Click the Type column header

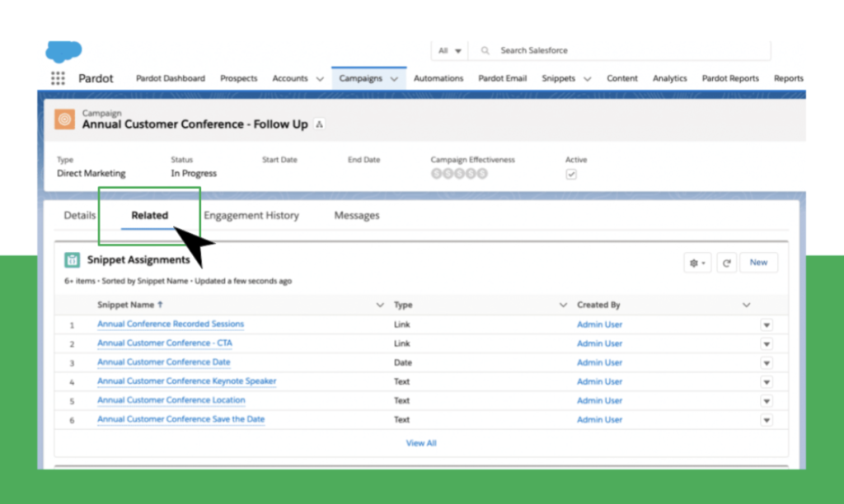[403, 305]
